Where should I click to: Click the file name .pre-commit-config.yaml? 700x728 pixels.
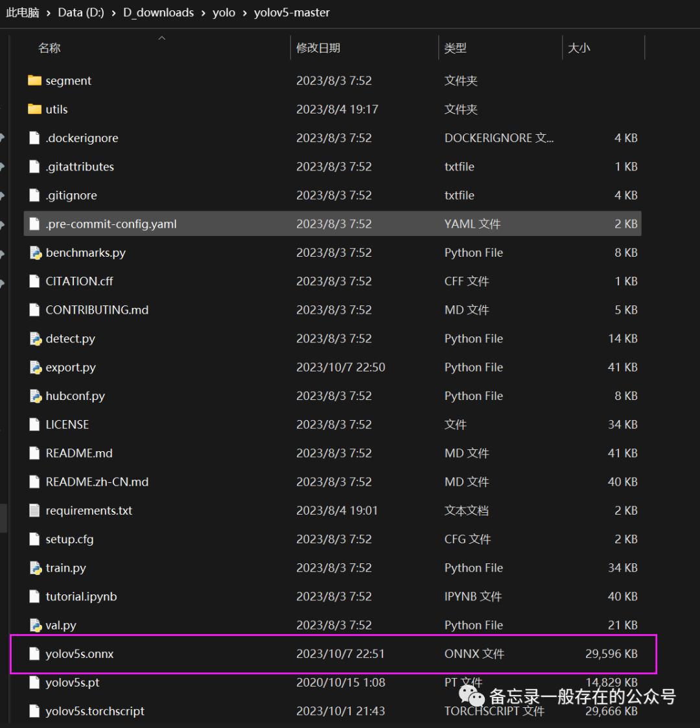(111, 224)
